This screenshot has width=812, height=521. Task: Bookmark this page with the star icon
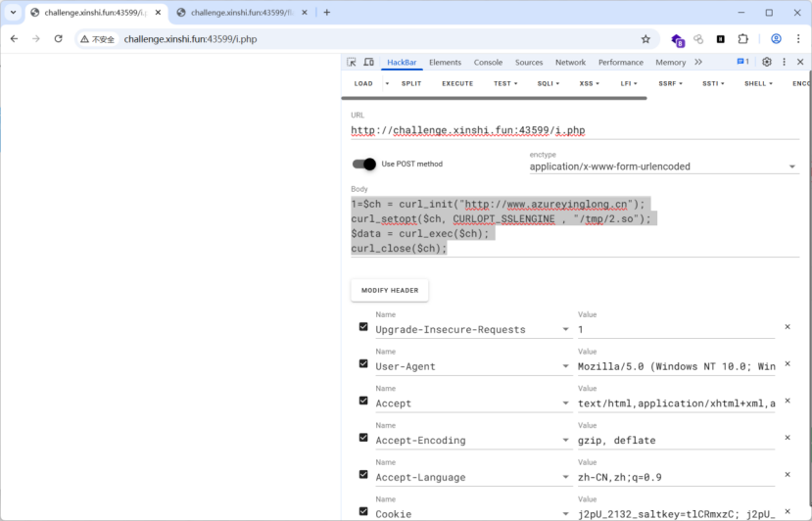645,39
